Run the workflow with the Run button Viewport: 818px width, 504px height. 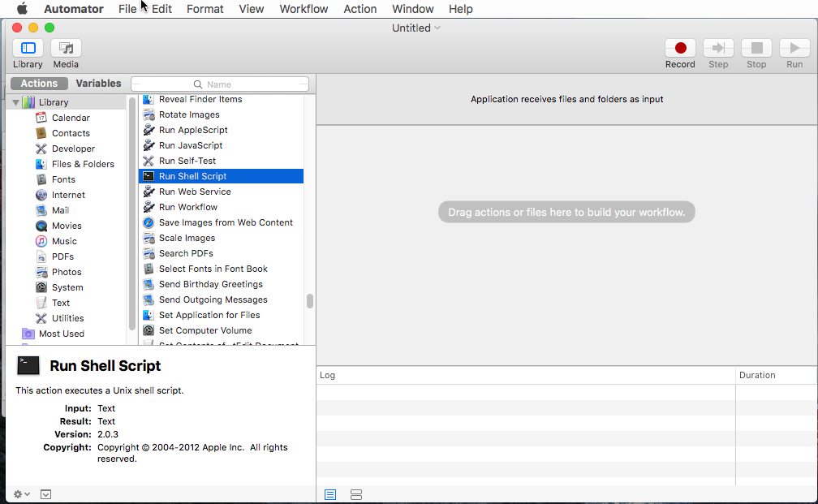pyautogui.click(x=794, y=48)
